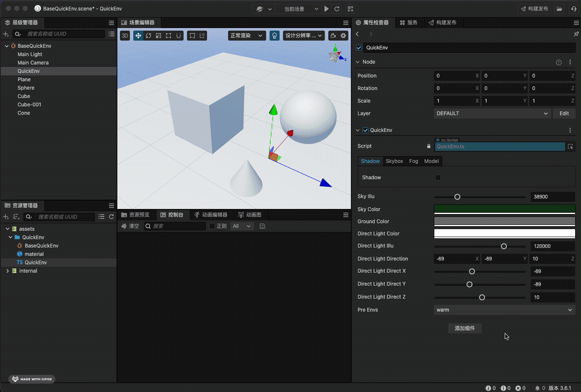
Task: Open the 正常渲染 render mode dropdown
Action: 247,36
